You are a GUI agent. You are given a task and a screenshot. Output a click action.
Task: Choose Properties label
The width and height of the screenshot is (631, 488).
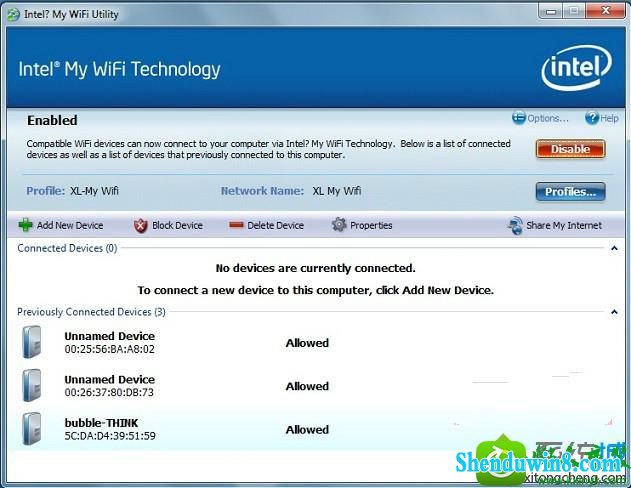tap(371, 225)
